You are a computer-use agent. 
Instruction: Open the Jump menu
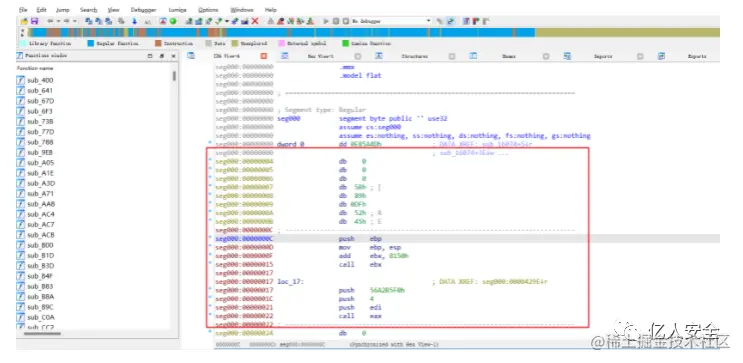[x=63, y=9]
